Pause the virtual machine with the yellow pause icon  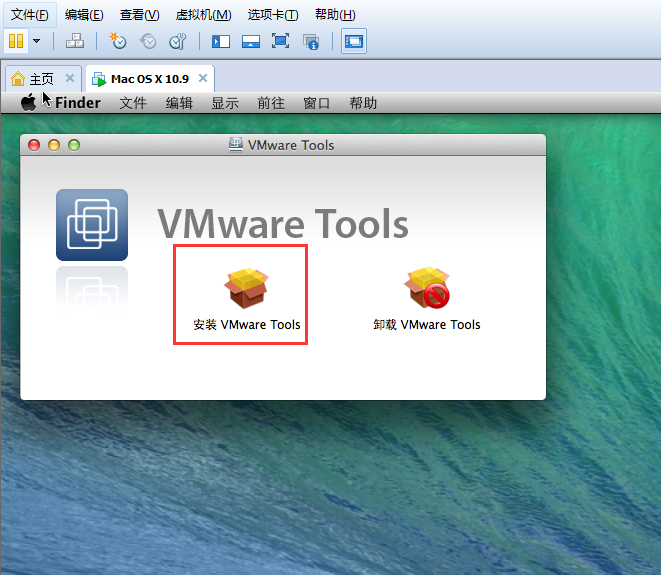(x=16, y=41)
